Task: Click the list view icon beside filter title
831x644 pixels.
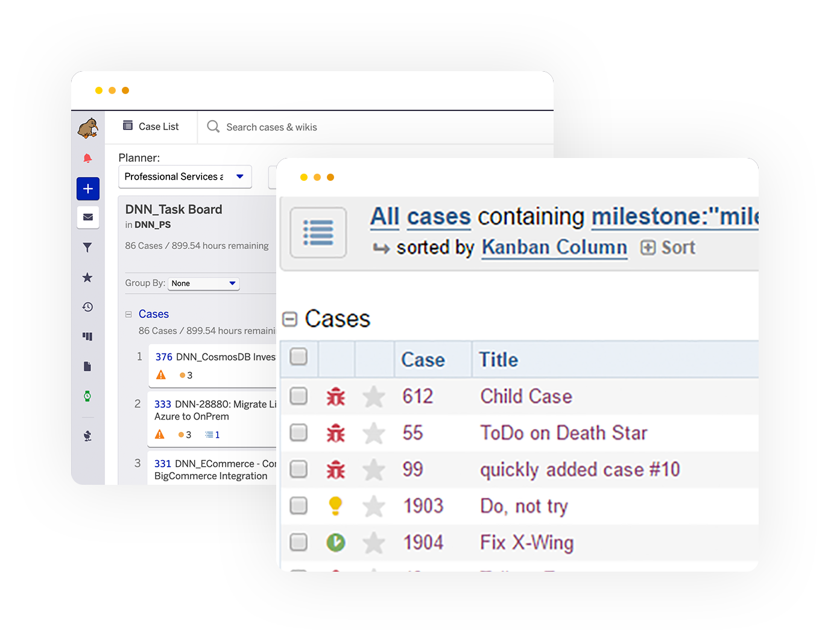Action: [x=318, y=233]
